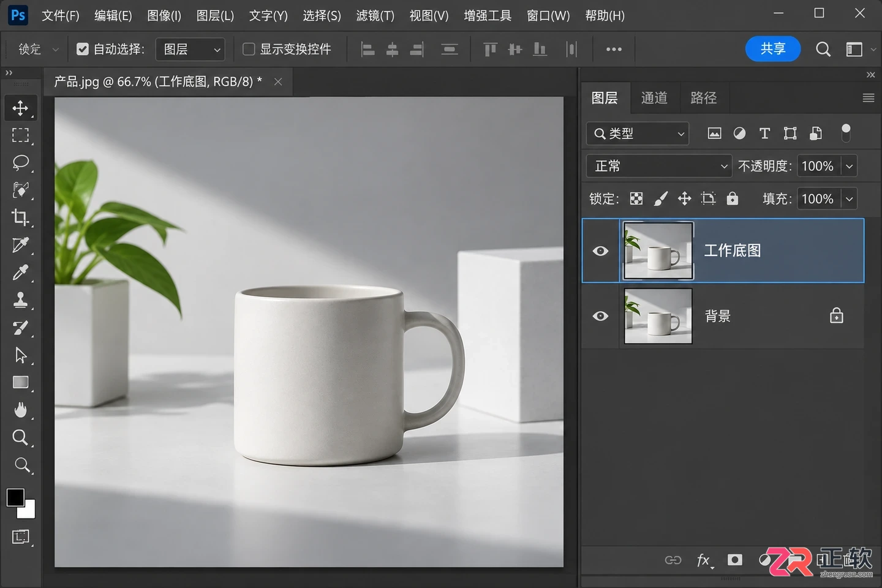Hide the 工作底图 layer with its eye
The width and height of the screenshot is (882, 588).
click(x=600, y=251)
